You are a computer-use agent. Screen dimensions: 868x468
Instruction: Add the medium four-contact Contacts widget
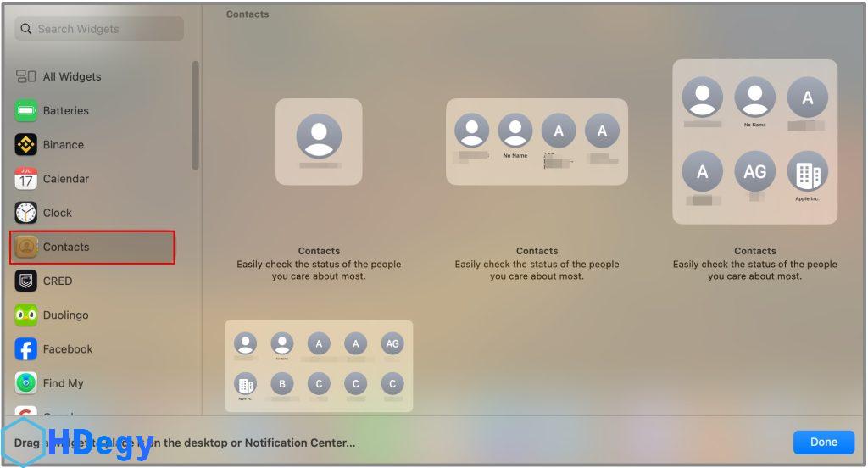tap(537, 142)
